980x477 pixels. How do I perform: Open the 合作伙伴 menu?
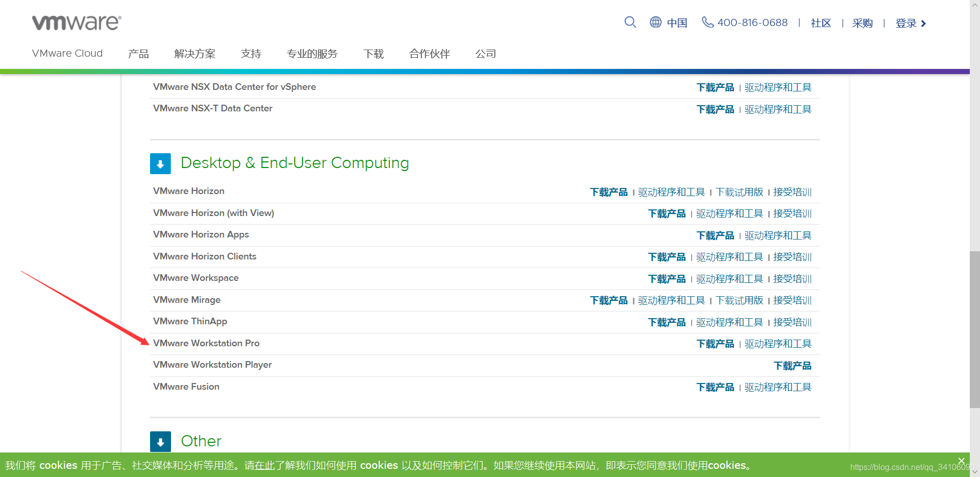(x=429, y=54)
